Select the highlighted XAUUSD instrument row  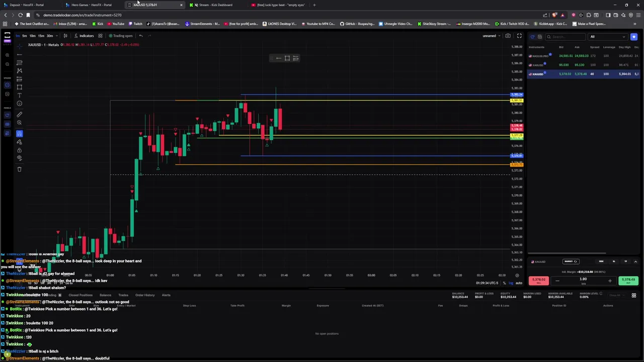click(x=583, y=74)
